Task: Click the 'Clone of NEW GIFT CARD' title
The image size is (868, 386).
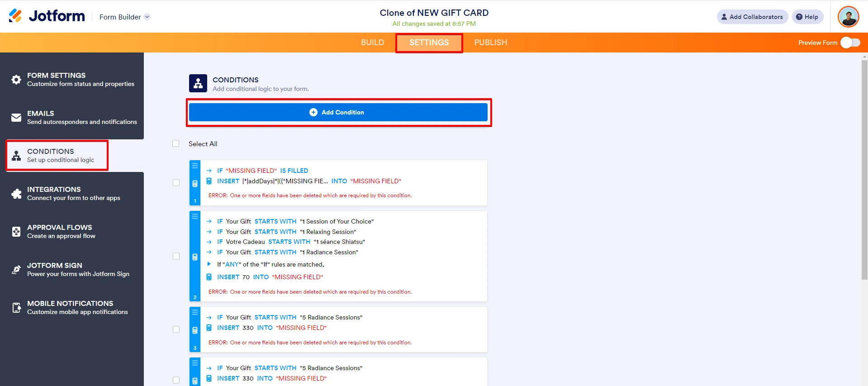Action: (x=434, y=13)
